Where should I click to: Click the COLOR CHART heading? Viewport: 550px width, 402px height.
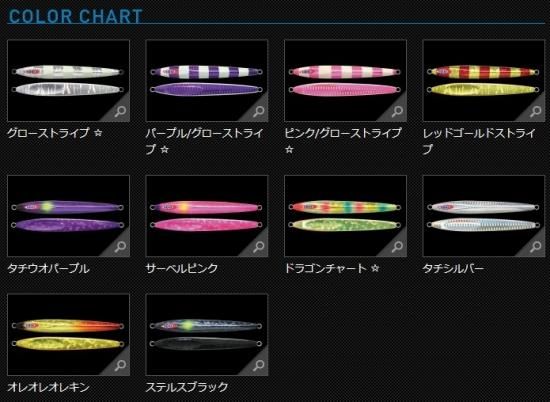click(75, 16)
